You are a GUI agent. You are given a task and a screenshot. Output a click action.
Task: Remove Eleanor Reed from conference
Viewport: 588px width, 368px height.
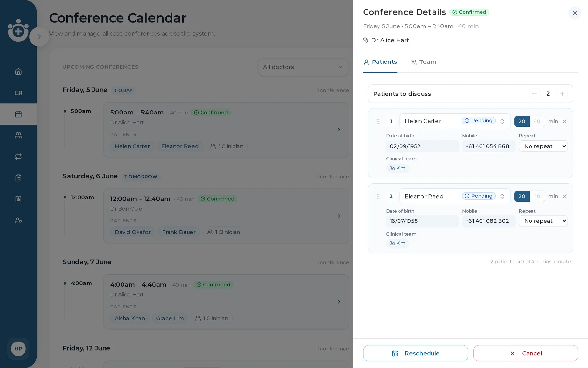(564, 196)
